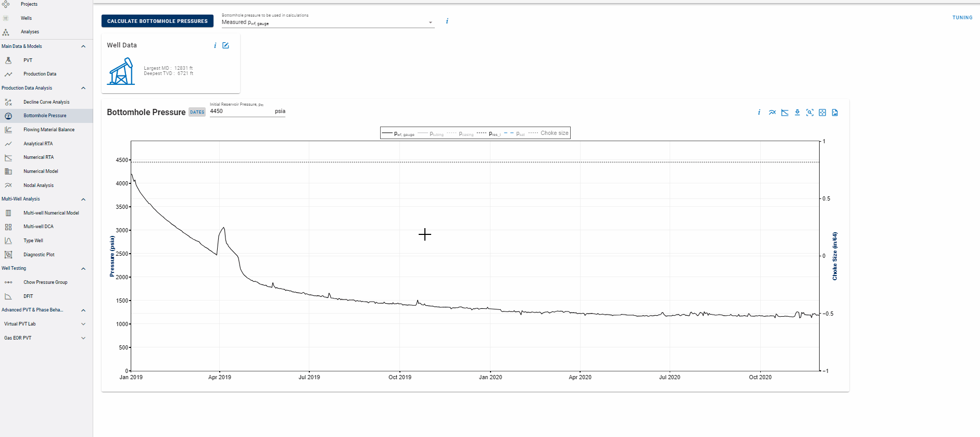Screen dimensions: 980x437
Task: Open Wells in the sidebar
Action: [x=26, y=18]
